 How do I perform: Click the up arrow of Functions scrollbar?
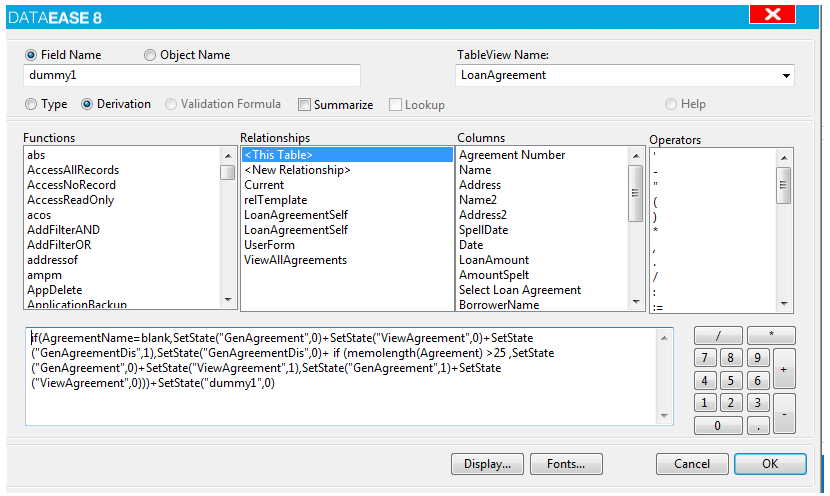pyautogui.click(x=228, y=156)
